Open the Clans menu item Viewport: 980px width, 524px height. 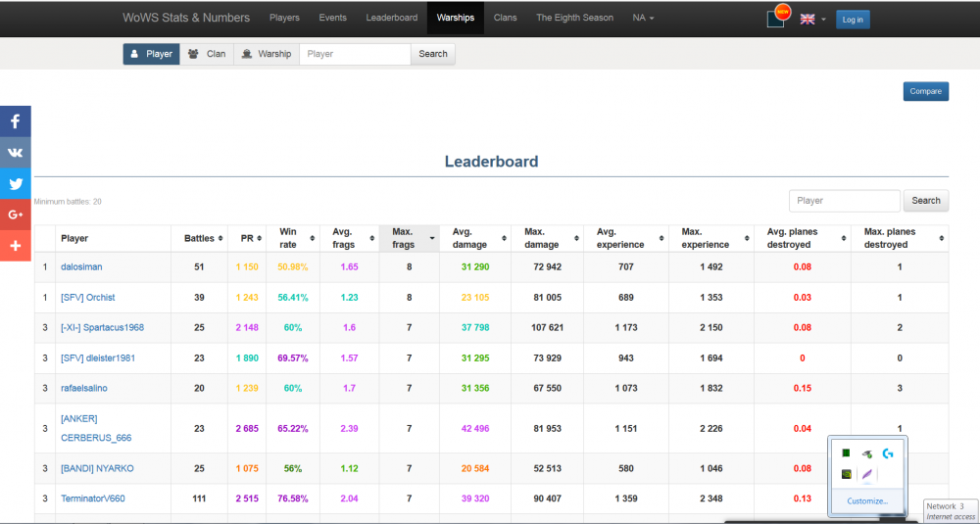coord(505,18)
